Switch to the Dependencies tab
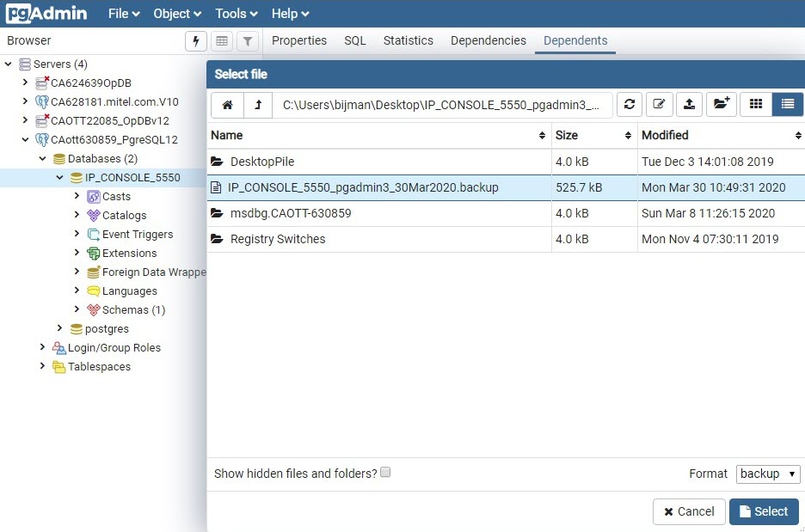This screenshot has width=805, height=532. [488, 40]
